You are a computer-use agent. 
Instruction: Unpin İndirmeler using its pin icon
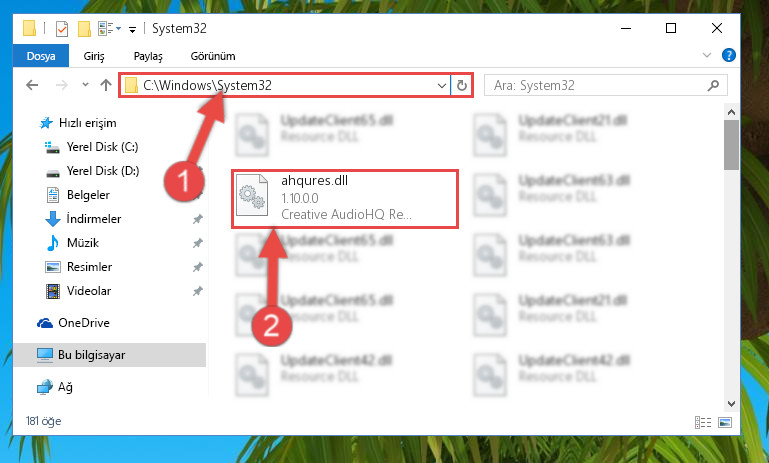[x=197, y=219]
